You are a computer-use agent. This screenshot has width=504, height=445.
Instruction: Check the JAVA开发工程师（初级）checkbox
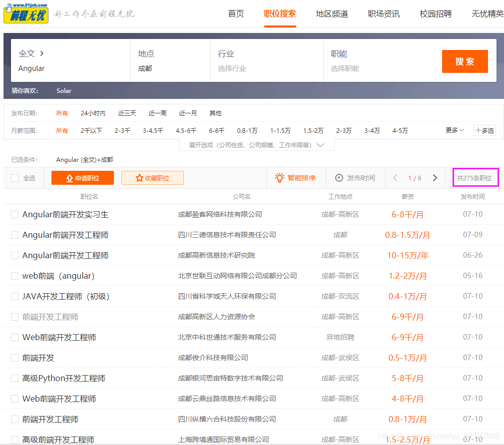[15, 296]
